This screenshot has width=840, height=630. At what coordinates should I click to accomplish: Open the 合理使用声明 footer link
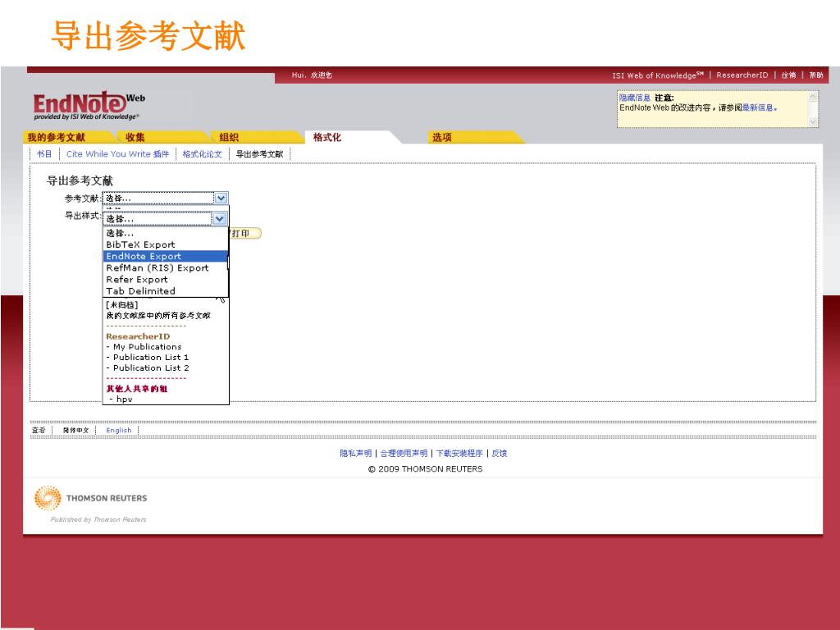[404, 453]
